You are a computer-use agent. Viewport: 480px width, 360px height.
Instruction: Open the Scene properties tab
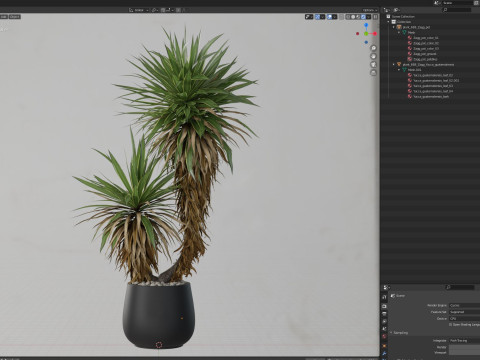click(384, 329)
